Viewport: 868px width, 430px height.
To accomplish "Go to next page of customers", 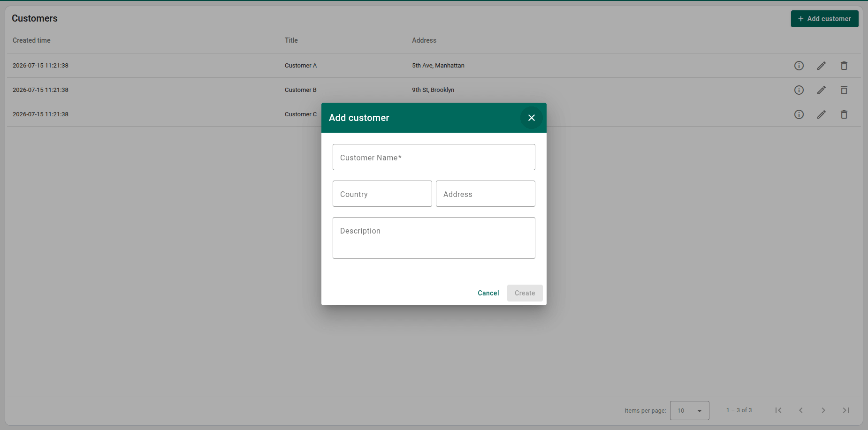I will click(x=823, y=410).
